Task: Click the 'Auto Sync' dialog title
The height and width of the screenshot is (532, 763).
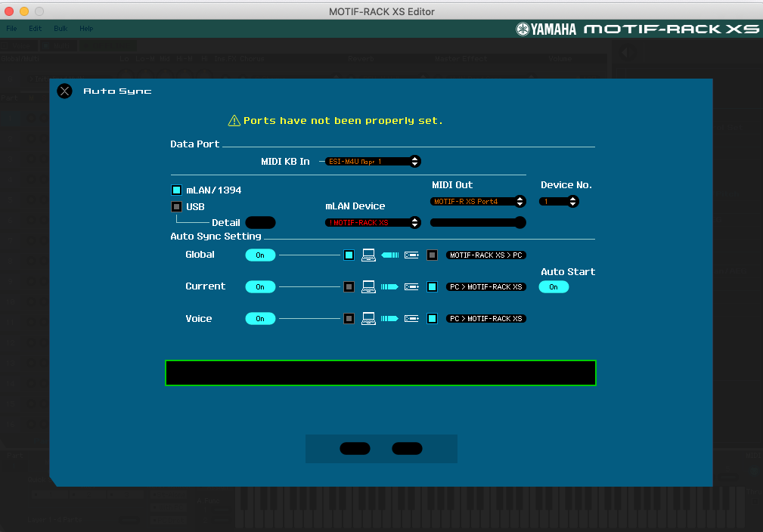Action: (117, 91)
